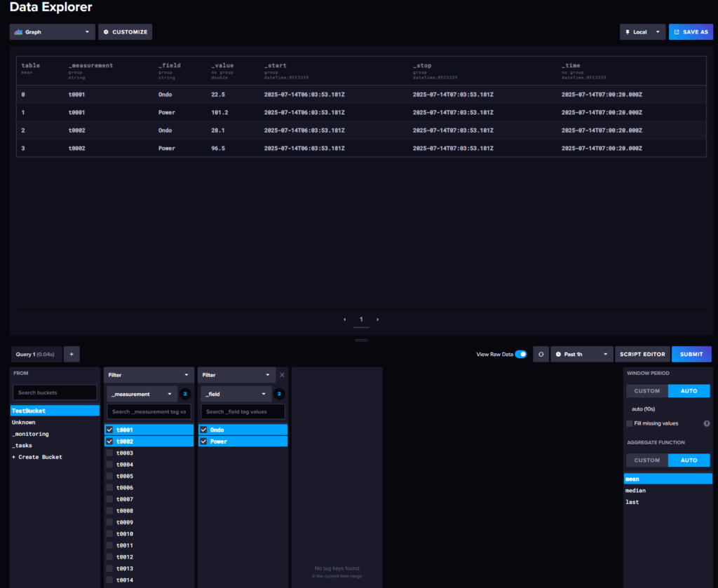Viewport: 718px width, 588px height.
Task: Click the refresh query icon button
Action: (x=541, y=354)
